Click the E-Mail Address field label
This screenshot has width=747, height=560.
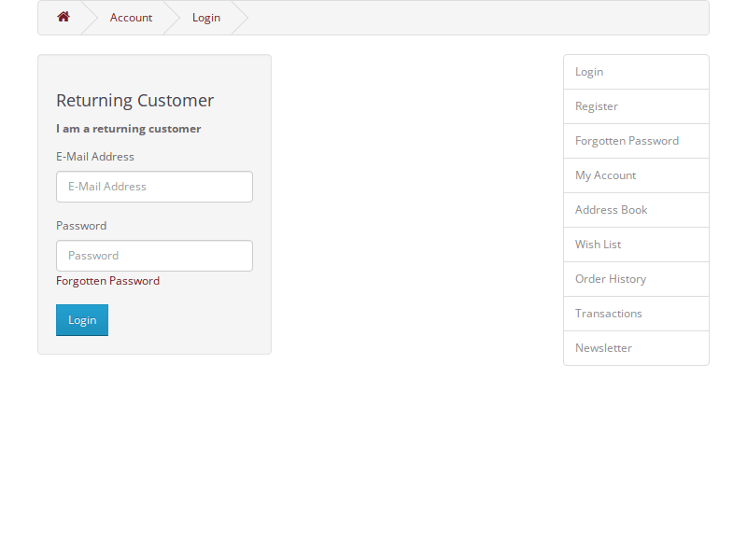click(x=95, y=157)
